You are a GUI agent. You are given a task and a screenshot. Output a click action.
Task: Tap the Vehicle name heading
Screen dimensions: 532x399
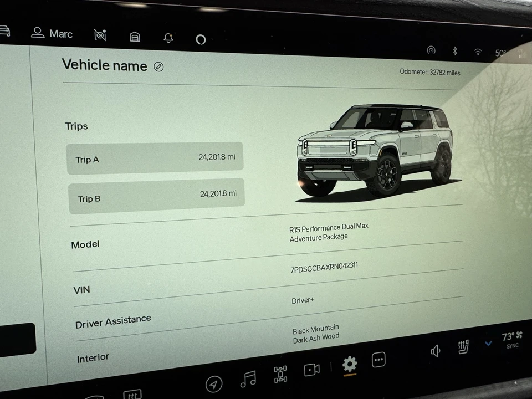point(105,65)
